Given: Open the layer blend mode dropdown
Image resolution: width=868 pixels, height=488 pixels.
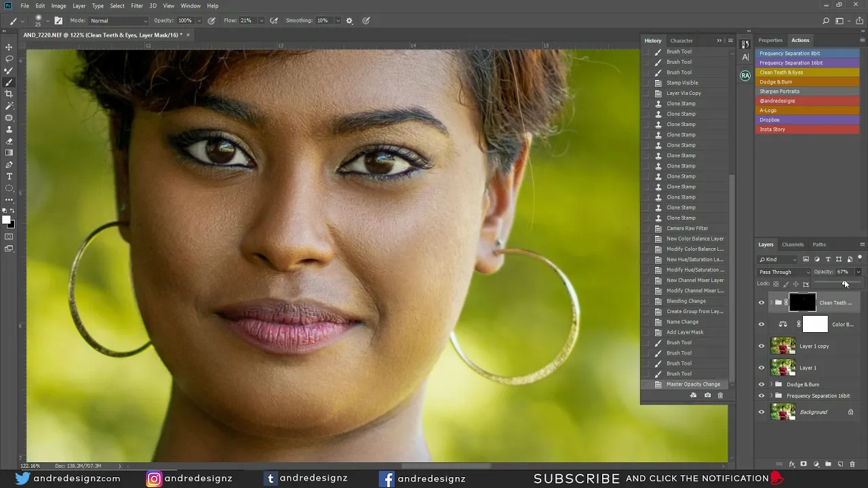Looking at the screenshot, I should pos(784,272).
